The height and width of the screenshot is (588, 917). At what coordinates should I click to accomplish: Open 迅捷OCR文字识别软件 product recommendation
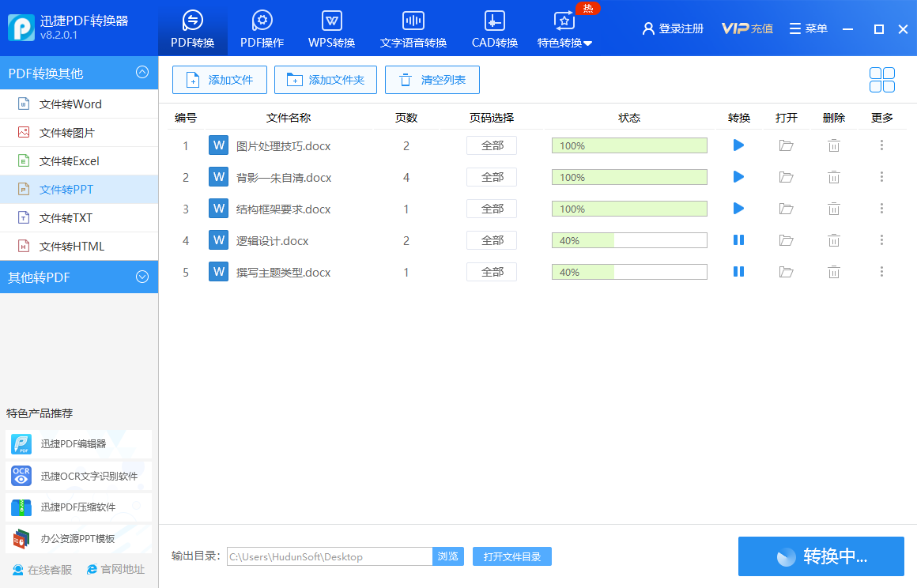pyautogui.click(x=78, y=476)
